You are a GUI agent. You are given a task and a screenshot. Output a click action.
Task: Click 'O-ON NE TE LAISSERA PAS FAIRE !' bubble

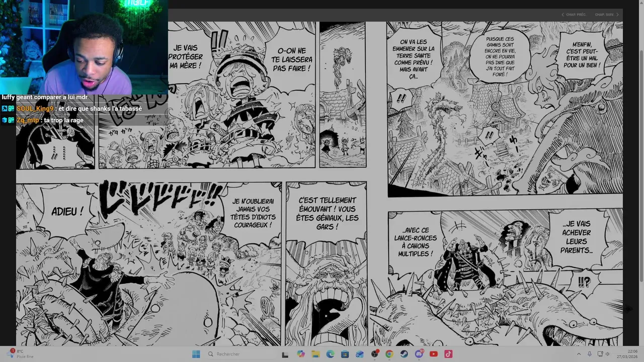[291, 59]
